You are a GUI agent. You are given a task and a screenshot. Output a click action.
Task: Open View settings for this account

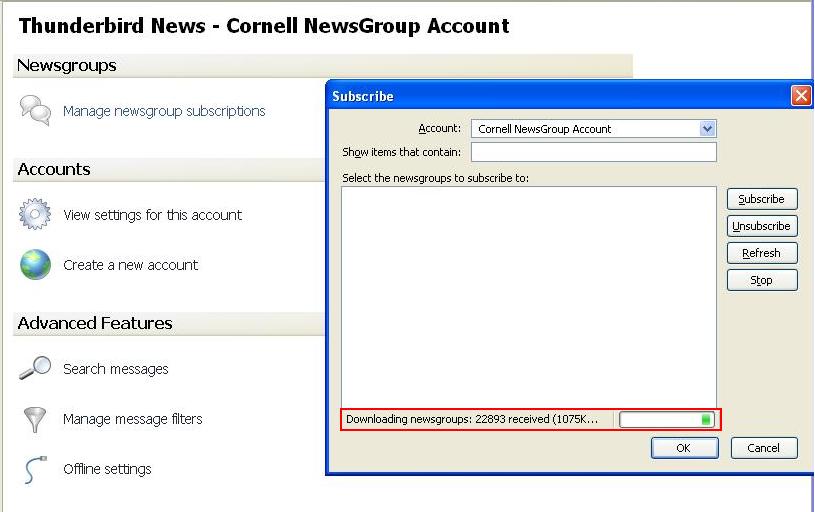(x=152, y=215)
